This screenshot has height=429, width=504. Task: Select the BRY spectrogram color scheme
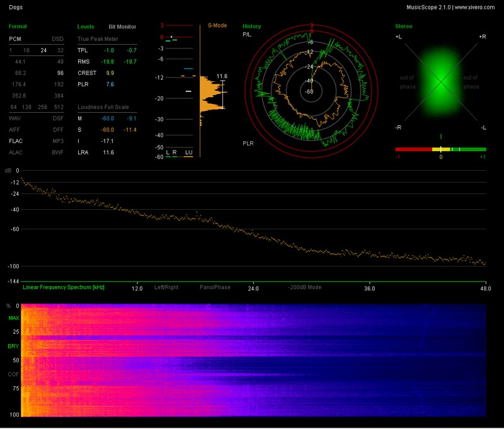coord(13,346)
